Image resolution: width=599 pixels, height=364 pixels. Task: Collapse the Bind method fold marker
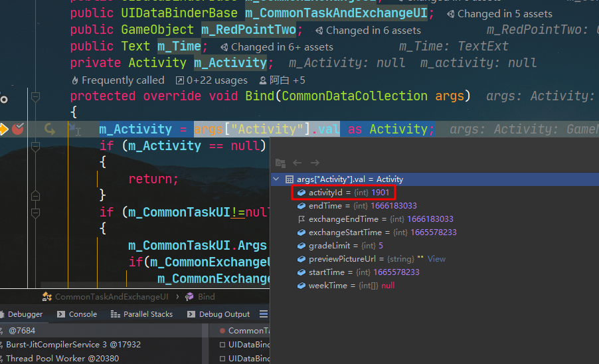click(x=35, y=96)
